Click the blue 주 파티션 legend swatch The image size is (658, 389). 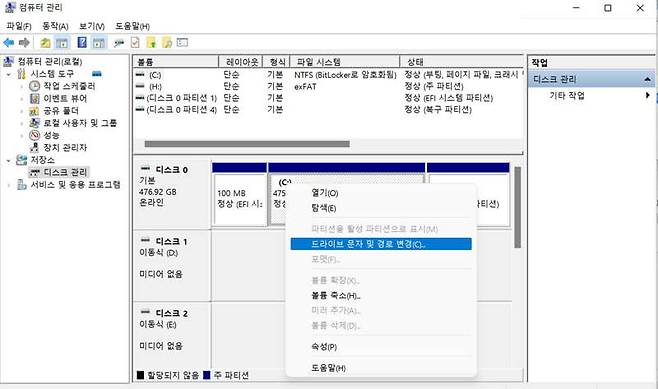pos(206,375)
